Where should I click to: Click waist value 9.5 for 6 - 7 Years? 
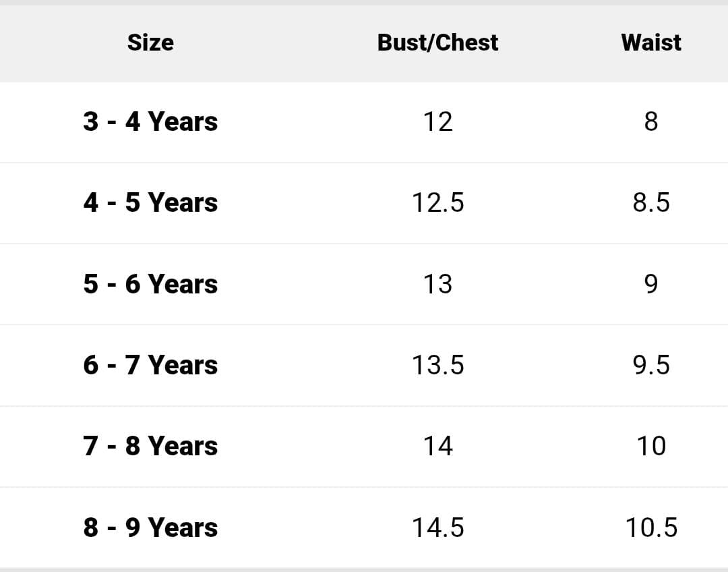(651, 365)
